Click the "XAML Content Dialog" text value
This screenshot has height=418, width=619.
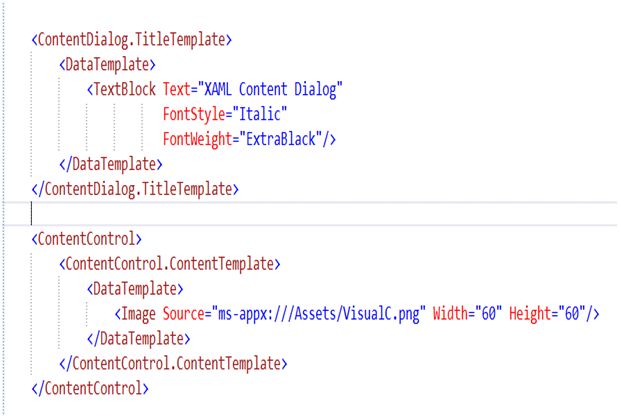coord(270,90)
